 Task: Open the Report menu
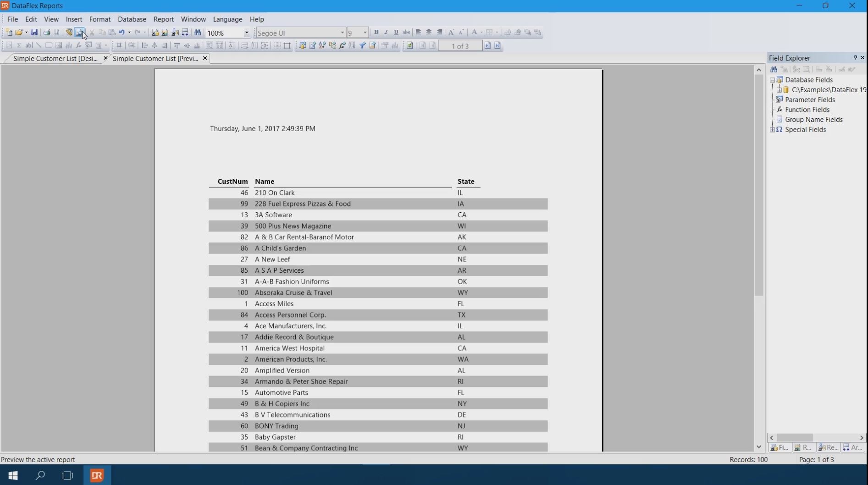click(x=163, y=19)
